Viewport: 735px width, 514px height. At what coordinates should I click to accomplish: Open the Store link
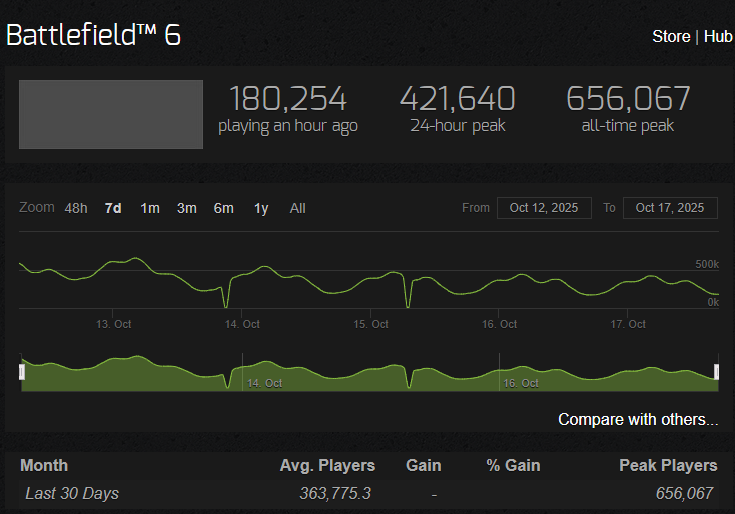point(671,37)
